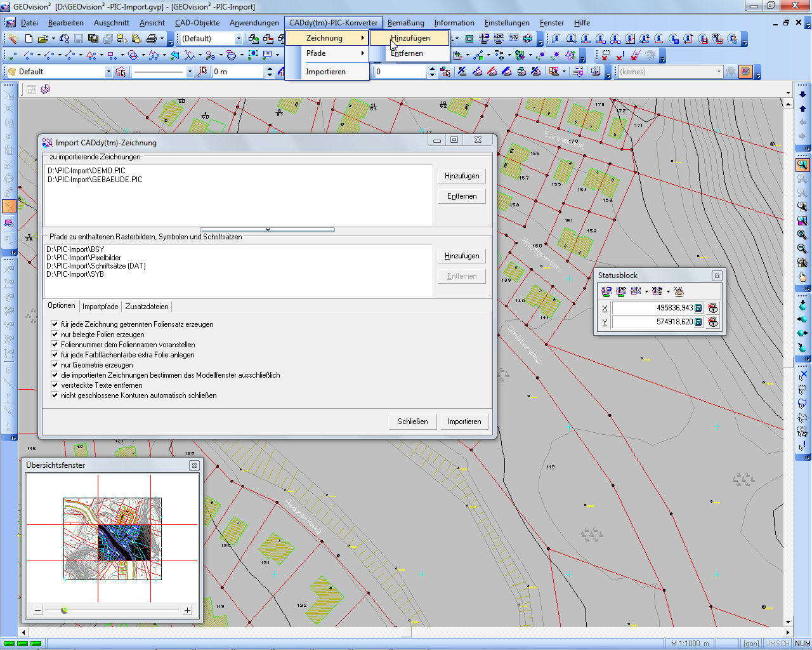Select D:\PIC-Import\Pixelbilder path entry
Viewport: 812px width, 650px height.
(84, 258)
